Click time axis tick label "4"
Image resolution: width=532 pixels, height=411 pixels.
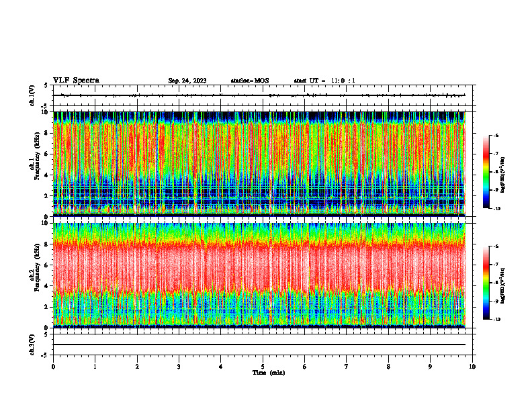(221, 367)
